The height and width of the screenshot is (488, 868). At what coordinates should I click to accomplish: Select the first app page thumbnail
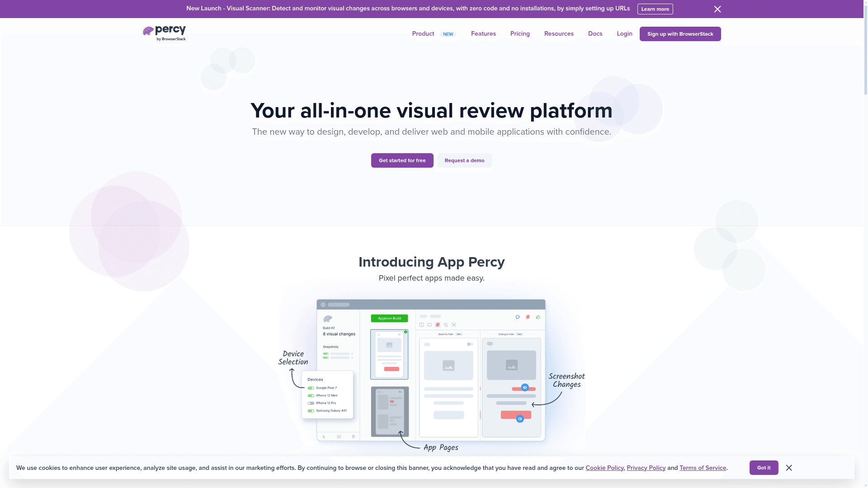click(x=389, y=355)
